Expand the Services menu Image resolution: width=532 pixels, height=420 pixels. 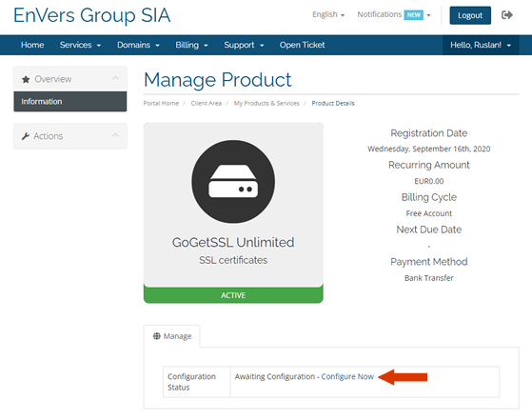coord(80,45)
